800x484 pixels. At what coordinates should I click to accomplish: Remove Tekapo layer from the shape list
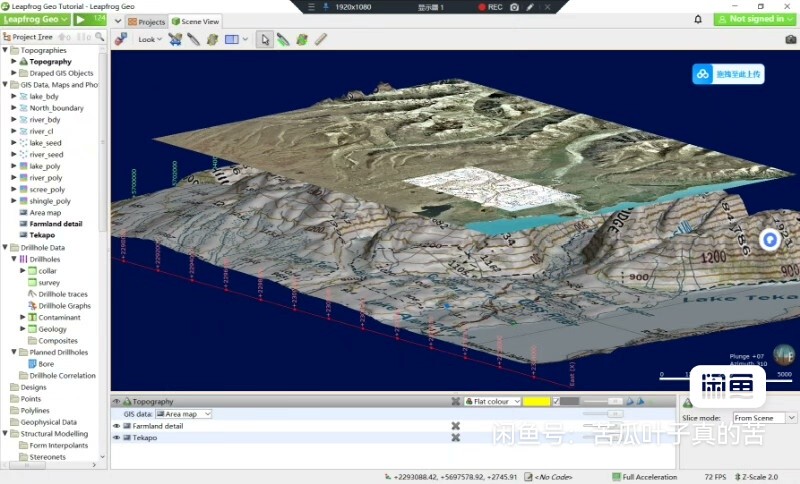tap(456, 438)
